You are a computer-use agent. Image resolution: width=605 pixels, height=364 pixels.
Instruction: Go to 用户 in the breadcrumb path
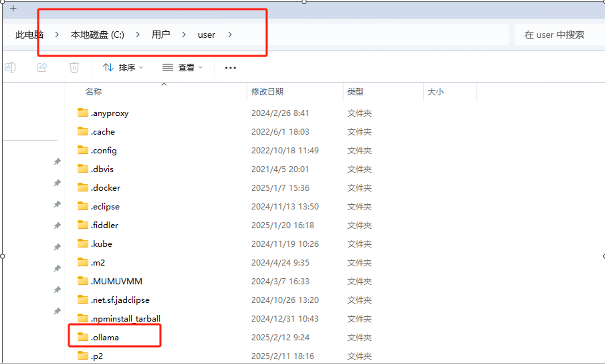pyautogui.click(x=161, y=34)
